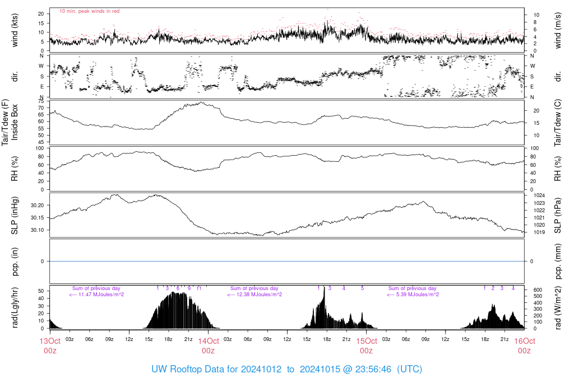The width and height of the screenshot is (574, 392).
Task: Click the '30.15' pressure tick label
Action: tap(38, 218)
